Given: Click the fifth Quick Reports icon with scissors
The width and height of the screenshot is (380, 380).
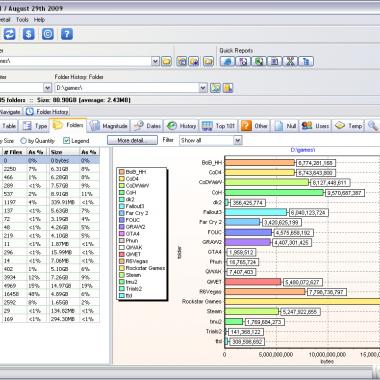Looking at the screenshot, I should coord(290,61).
